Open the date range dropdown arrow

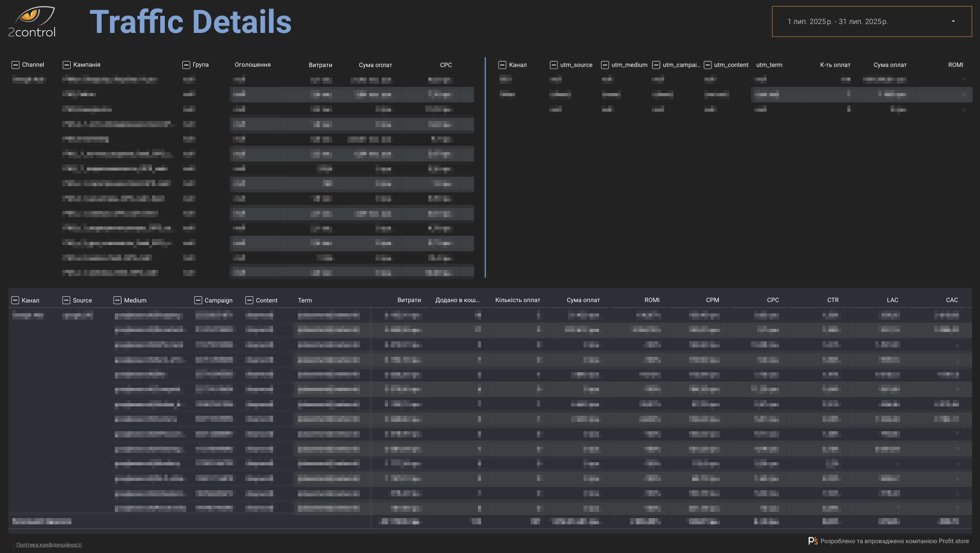pos(953,21)
